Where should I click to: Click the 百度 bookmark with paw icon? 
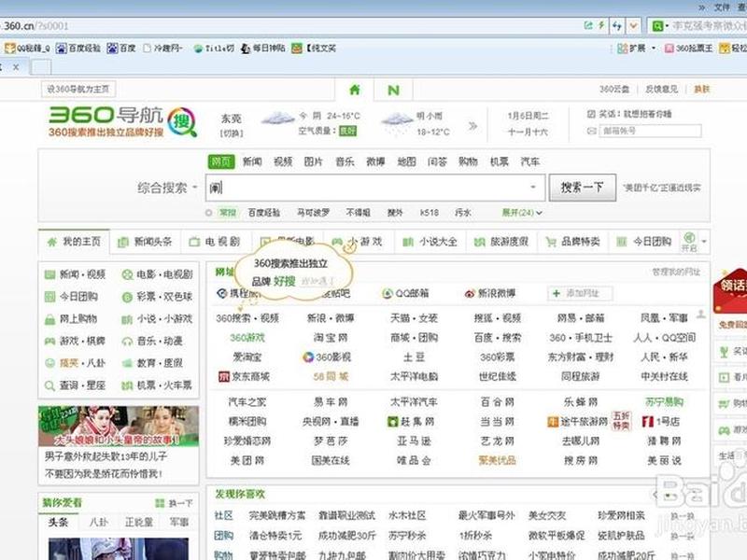coord(121,49)
